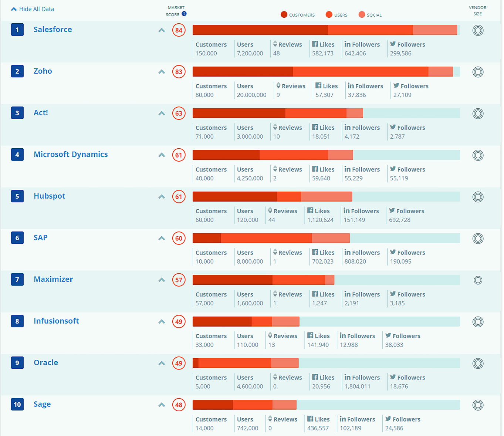Click Zoho market score badge 83

(179, 72)
